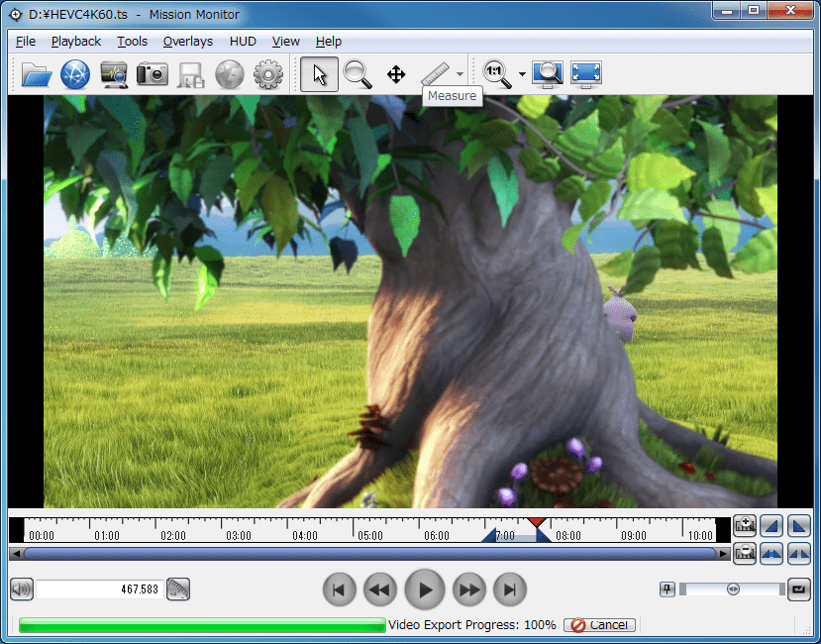Screen dimensions: 821x644
Task: Open the Help menu
Action: click(329, 42)
